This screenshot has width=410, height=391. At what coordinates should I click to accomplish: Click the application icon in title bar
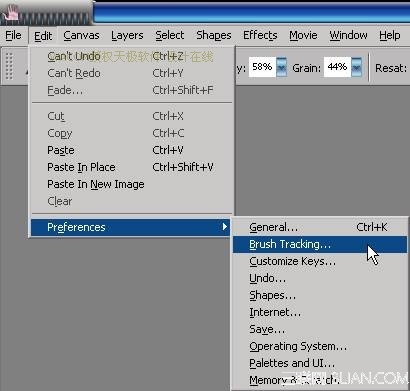tap(11, 12)
